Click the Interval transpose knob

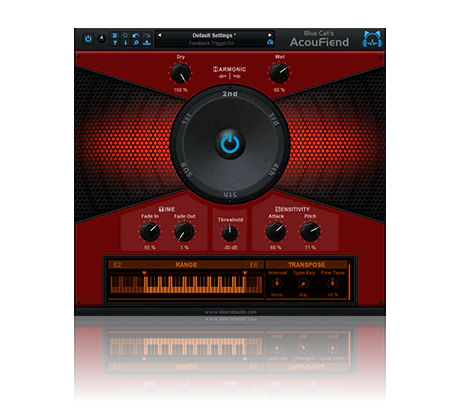(x=277, y=284)
